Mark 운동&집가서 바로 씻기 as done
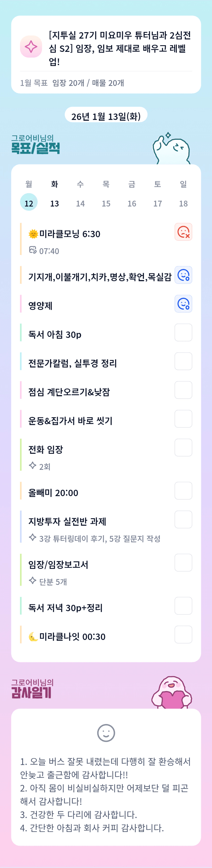The image size is (212, 868). (183, 419)
